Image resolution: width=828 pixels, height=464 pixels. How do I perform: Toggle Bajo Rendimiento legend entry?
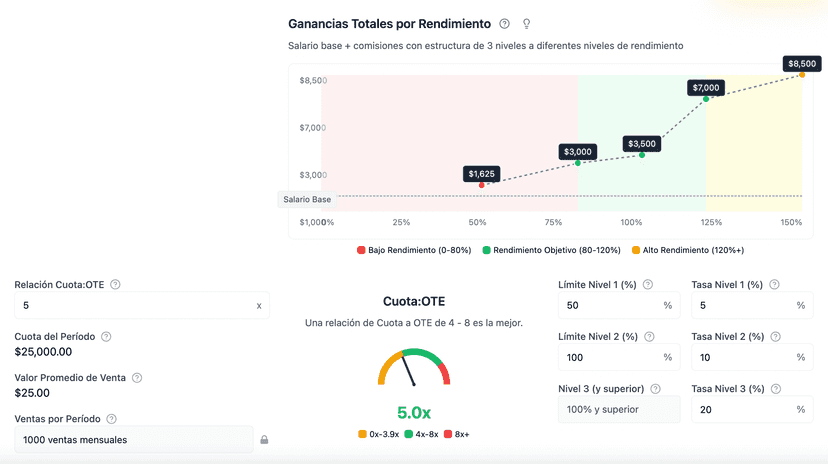pos(414,250)
